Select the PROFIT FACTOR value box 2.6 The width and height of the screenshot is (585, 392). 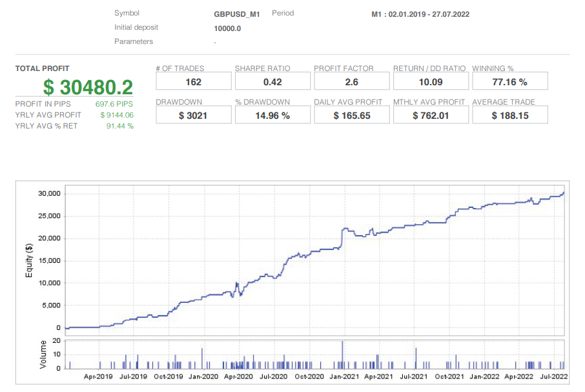tap(351, 80)
